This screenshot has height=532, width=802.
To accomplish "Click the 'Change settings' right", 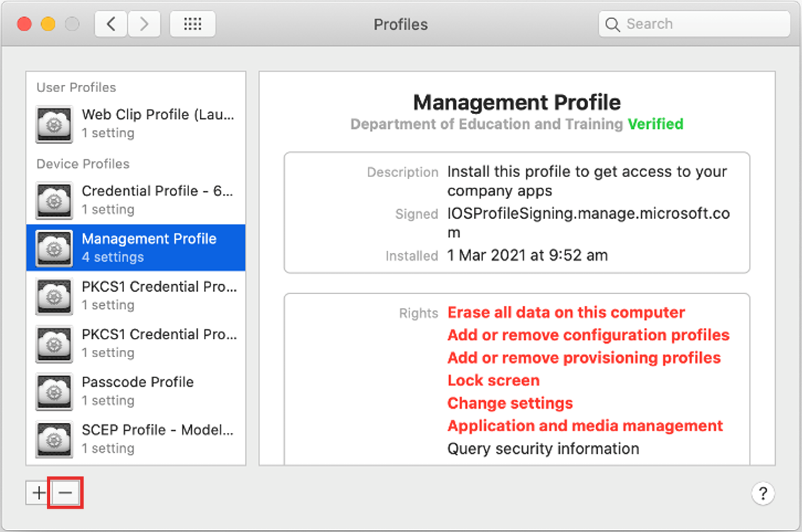I will (x=510, y=403).
